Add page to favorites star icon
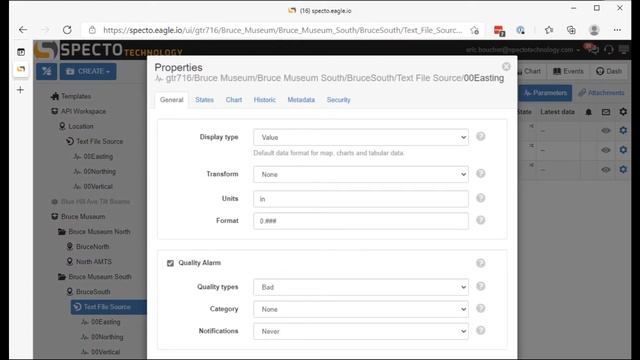 (x=474, y=30)
